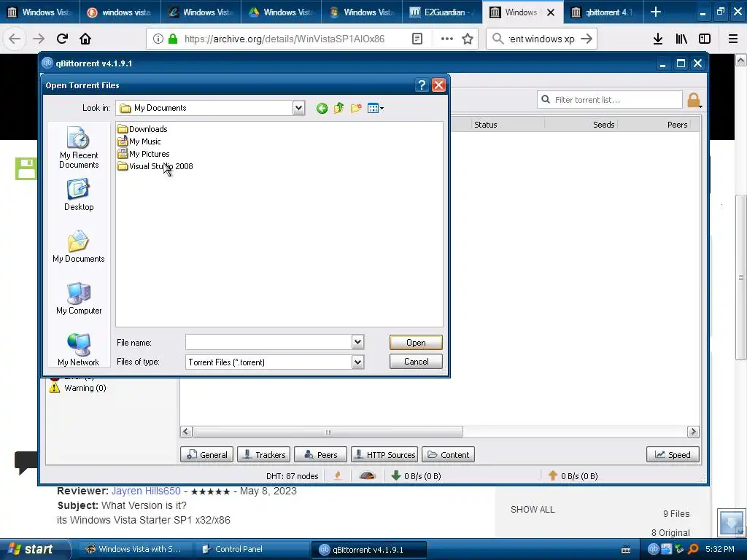Click the Firefox back arrow
The image size is (747, 560).
tap(15, 39)
